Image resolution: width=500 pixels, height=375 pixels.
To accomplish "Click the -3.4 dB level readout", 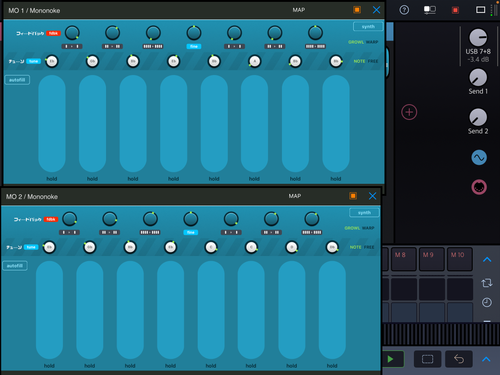I will [x=478, y=60].
